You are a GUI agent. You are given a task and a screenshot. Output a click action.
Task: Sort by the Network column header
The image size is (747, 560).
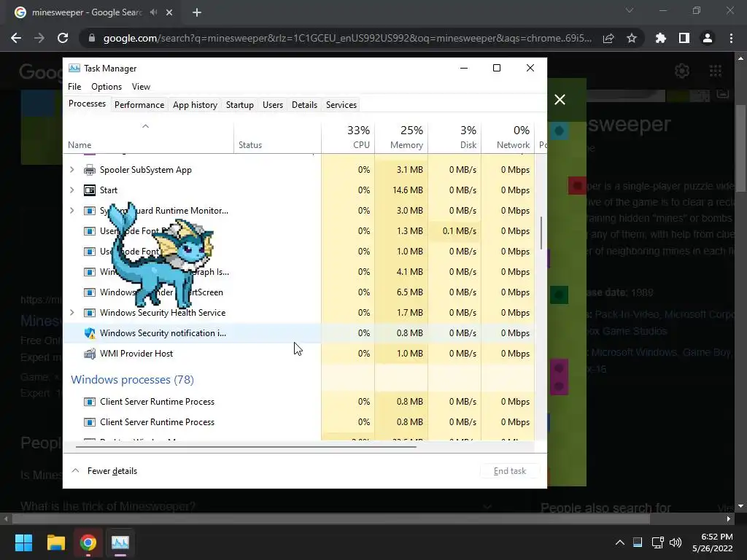click(x=508, y=137)
